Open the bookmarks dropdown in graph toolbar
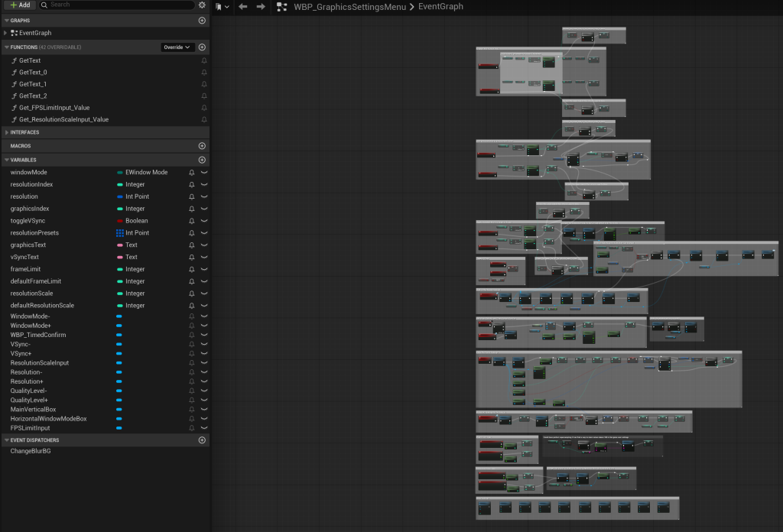 [x=223, y=6]
